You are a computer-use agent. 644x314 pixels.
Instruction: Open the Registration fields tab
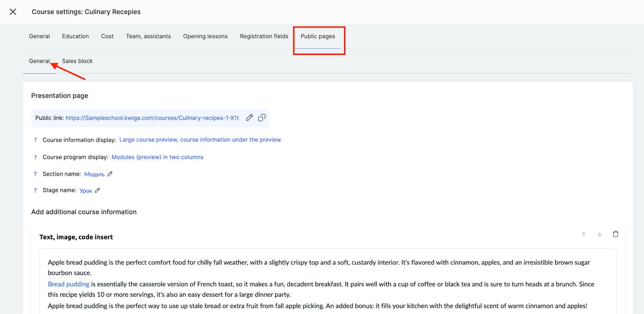264,36
